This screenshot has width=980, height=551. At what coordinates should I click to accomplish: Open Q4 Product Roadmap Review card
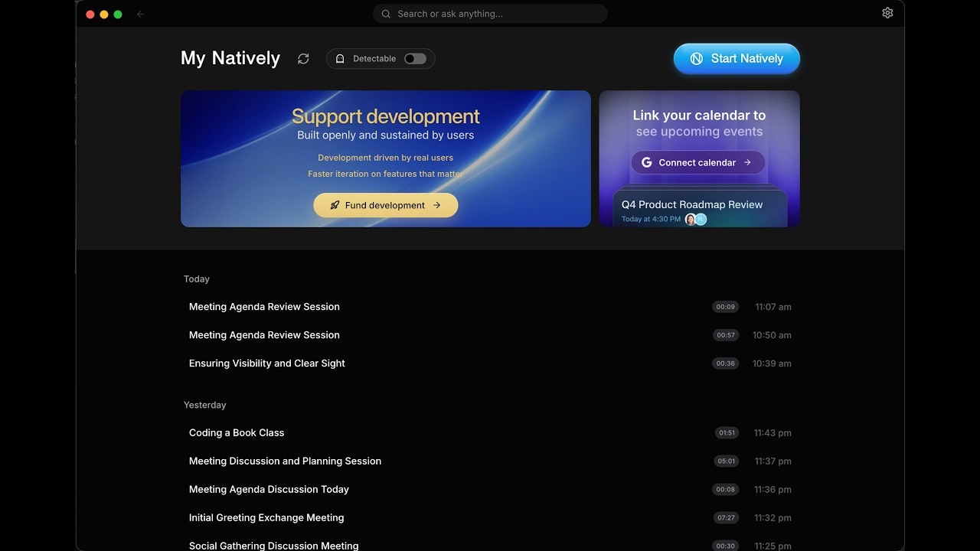[700, 209]
